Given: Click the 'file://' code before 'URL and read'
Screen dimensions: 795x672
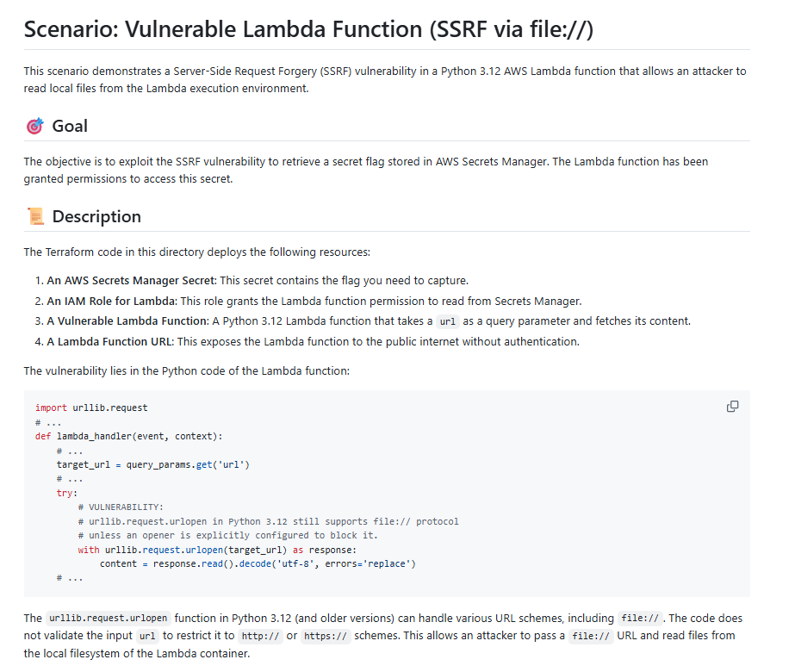Looking at the screenshot, I should (591, 636).
